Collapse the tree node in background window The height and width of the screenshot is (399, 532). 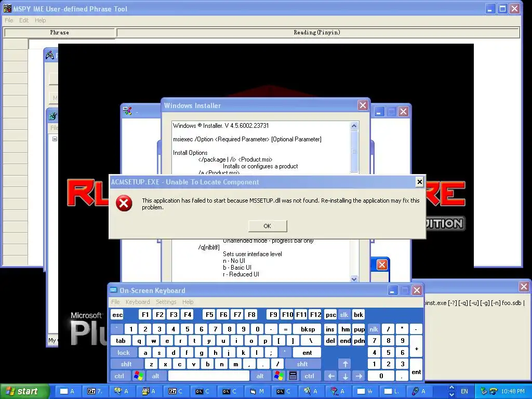point(55,139)
